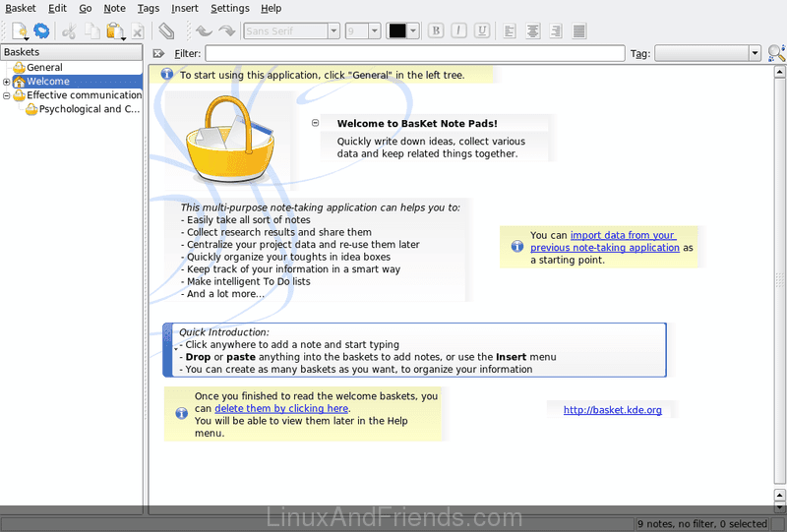
Task: Click the filter search magnifier icon
Action: pyautogui.click(x=776, y=53)
